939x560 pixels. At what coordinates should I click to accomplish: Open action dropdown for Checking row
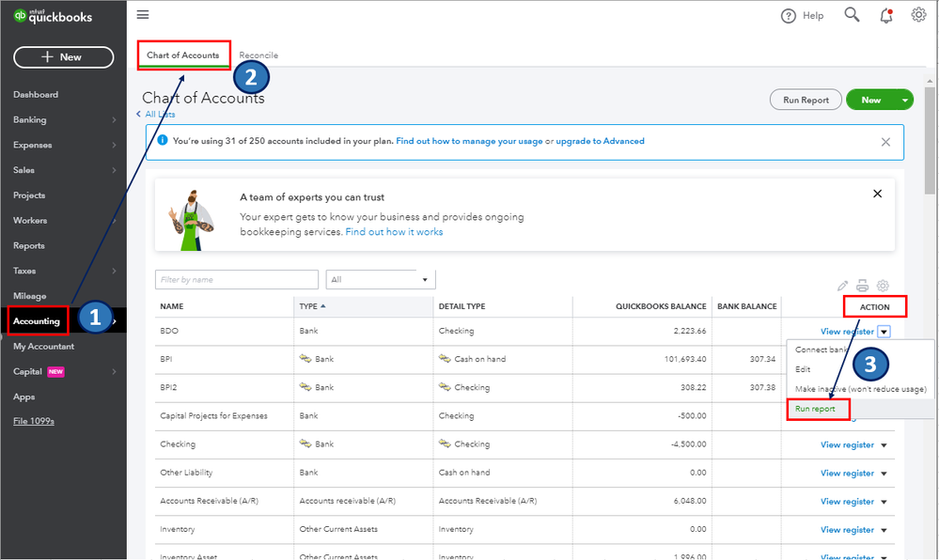(x=884, y=445)
